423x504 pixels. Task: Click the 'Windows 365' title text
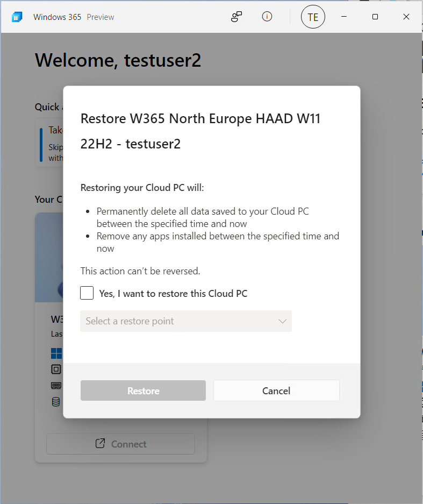(57, 17)
